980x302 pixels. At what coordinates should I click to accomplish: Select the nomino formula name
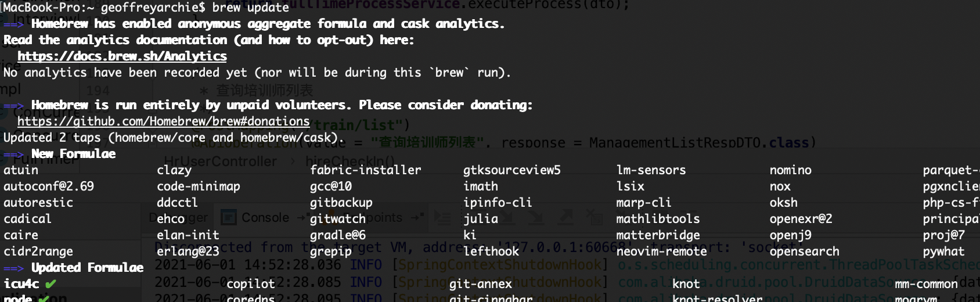pyautogui.click(x=791, y=170)
